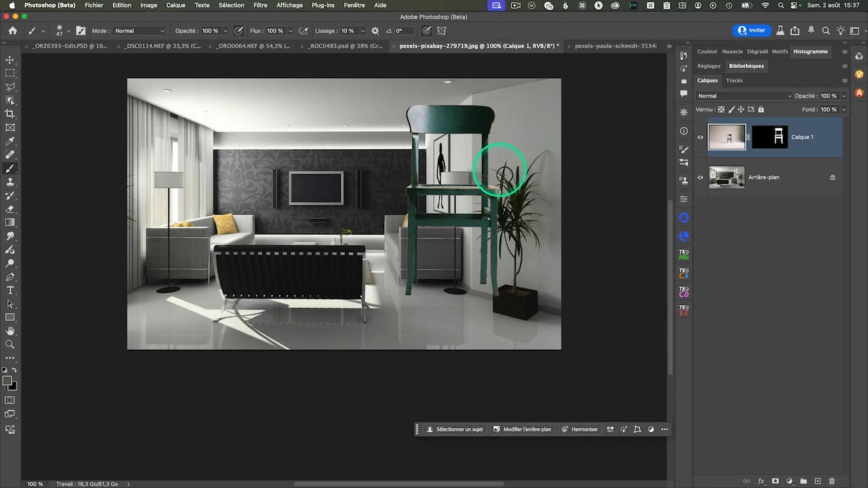This screenshot has height=488, width=868.
Task: Toggle pressure for opacity icon
Action: tap(238, 31)
